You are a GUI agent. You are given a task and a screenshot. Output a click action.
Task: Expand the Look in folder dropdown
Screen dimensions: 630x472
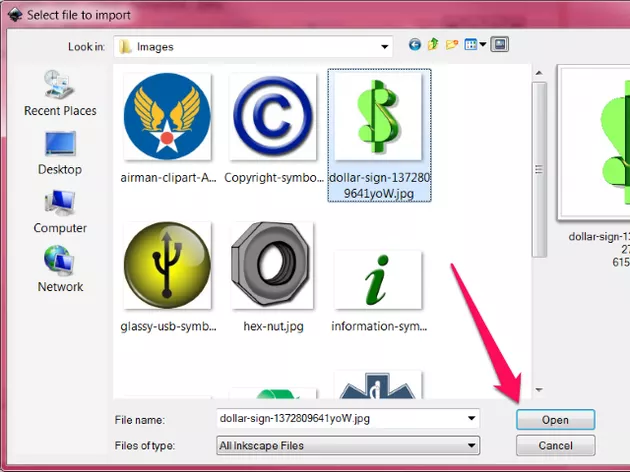point(384,46)
